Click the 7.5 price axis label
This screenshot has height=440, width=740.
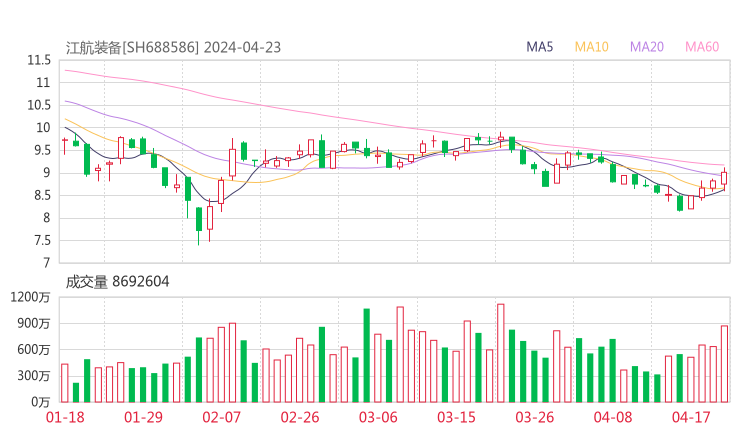(x=42, y=241)
